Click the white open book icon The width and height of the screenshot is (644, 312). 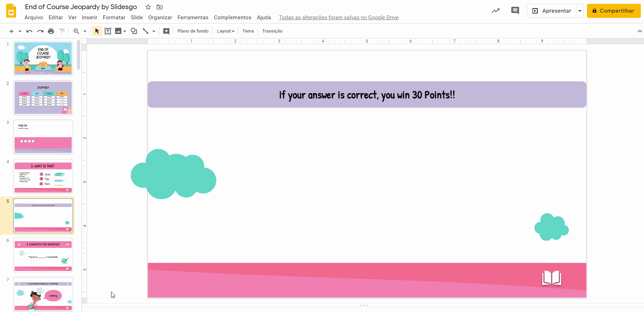pyautogui.click(x=552, y=278)
